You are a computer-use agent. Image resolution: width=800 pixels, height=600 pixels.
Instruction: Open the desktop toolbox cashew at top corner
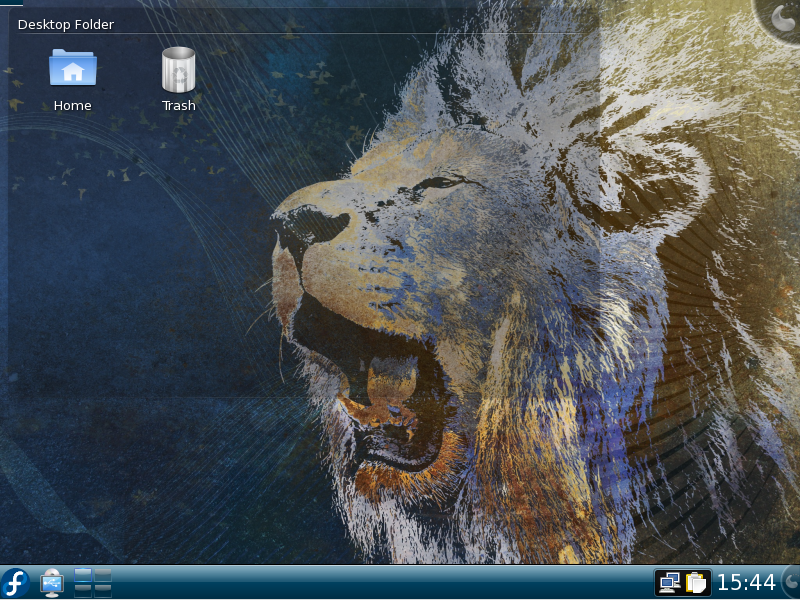pyautogui.click(x=781, y=18)
